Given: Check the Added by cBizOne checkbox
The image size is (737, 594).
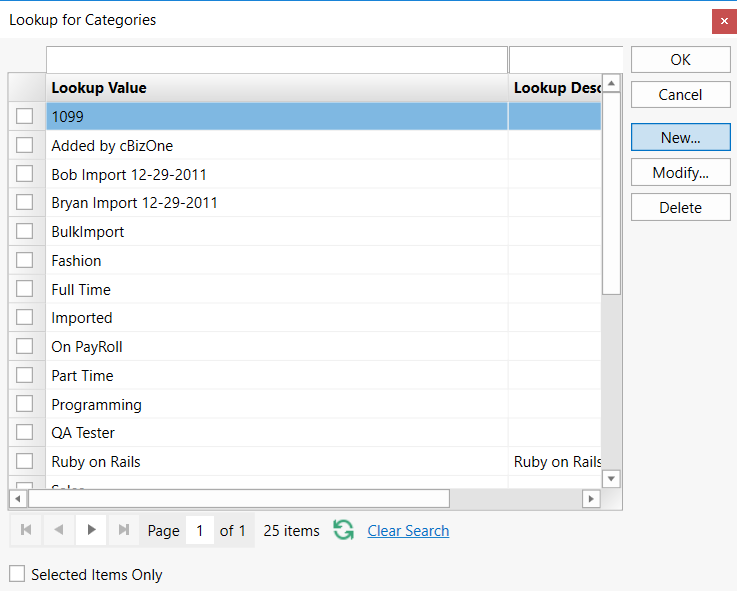Looking at the screenshot, I should tap(24, 145).
